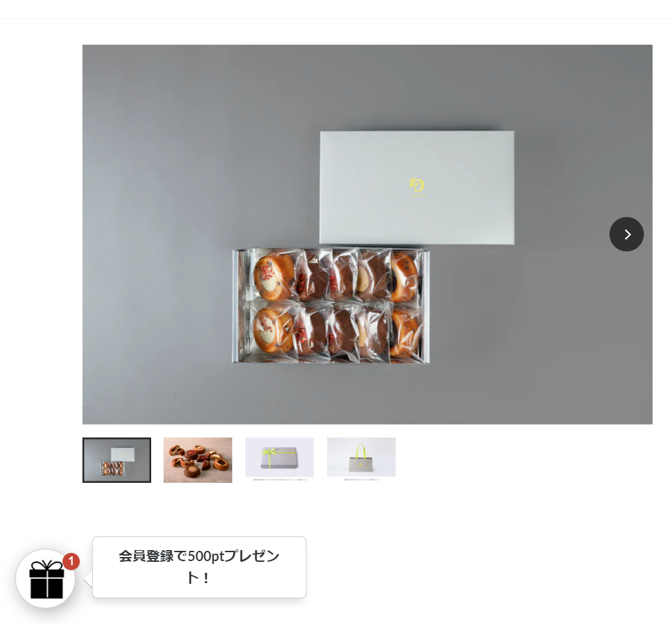Advance carousel with the right chevron arrow
Viewport: 672px width, 625px height.
pos(626,234)
